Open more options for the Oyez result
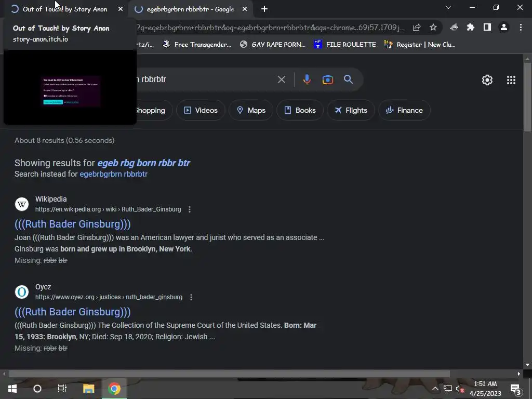This screenshot has width=532, height=399. [x=191, y=297]
